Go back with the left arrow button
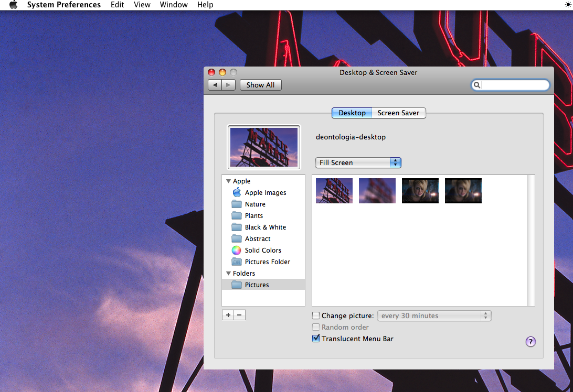573x392 pixels. coord(215,85)
